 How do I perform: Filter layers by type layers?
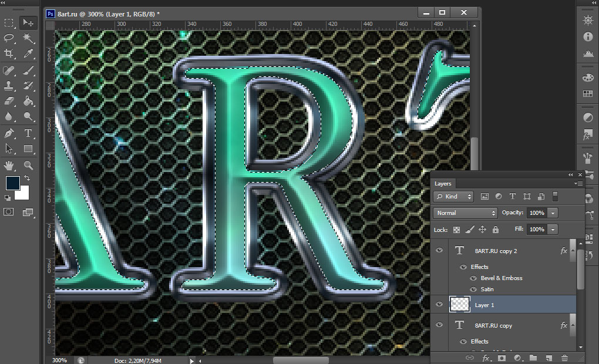[x=513, y=196]
